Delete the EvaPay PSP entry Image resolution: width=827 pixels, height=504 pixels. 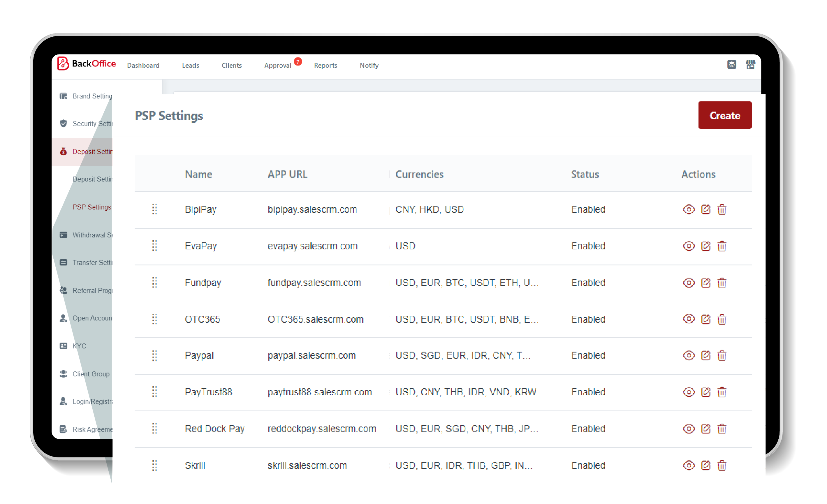coord(722,246)
